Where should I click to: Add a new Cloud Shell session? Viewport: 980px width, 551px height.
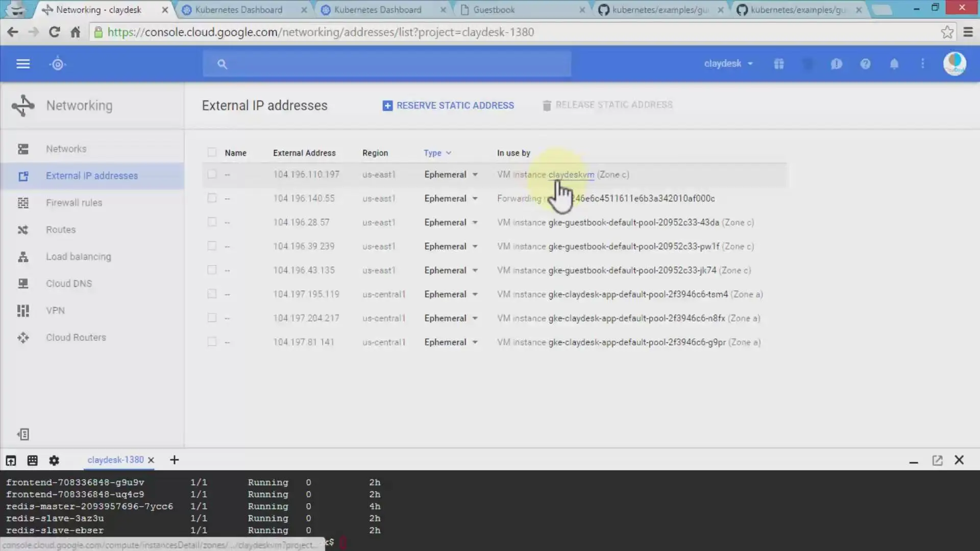174,460
